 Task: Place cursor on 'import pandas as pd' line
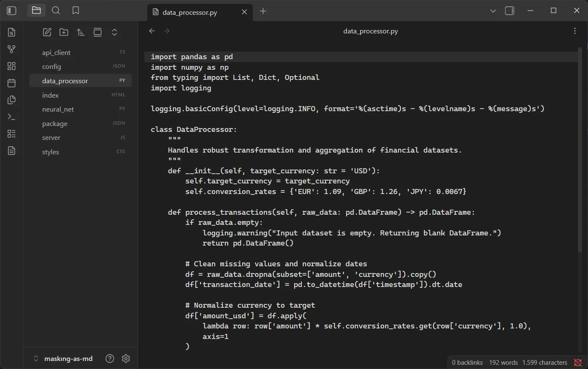coord(192,57)
